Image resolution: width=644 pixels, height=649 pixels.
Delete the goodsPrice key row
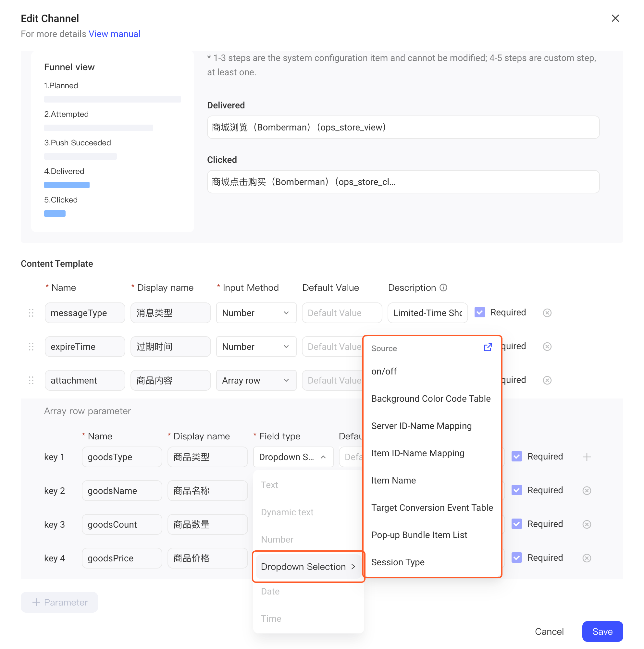pos(587,558)
